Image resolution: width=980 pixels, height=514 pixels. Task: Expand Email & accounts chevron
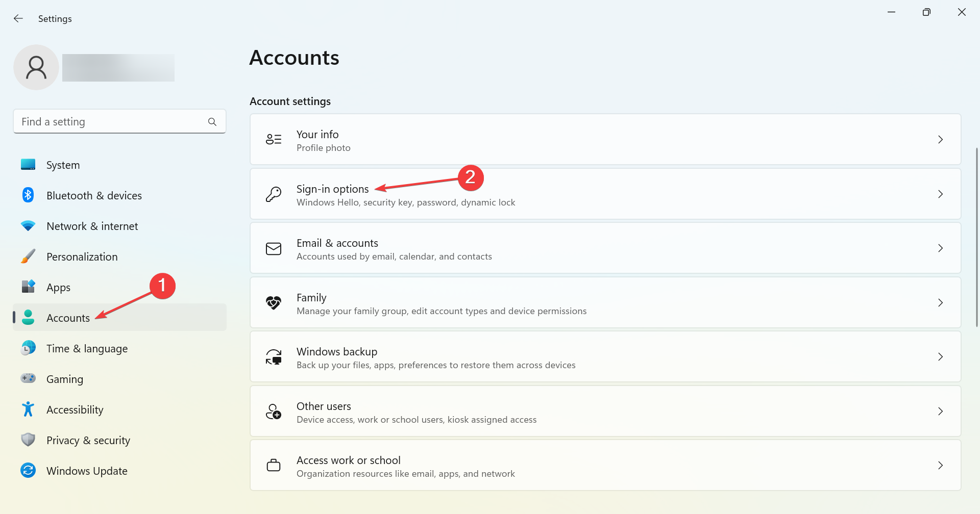pyautogui.click(x=940, y=248)
